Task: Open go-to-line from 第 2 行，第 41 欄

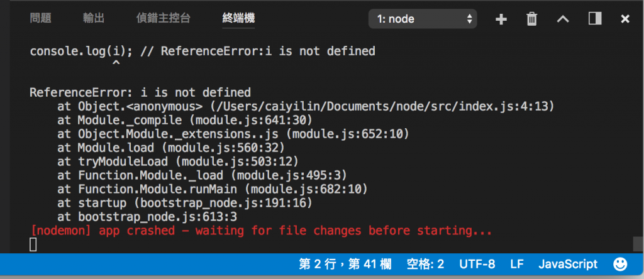Action: 345,264
